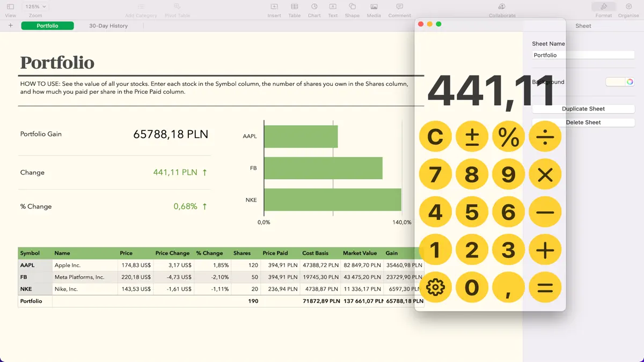
Task: Select the Portfolio sheet tab
Action: [47, 25]
